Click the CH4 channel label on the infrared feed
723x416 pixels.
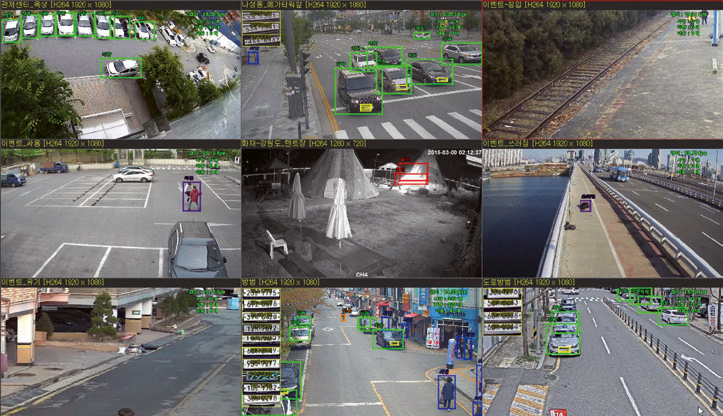click(x=360, y=272)
